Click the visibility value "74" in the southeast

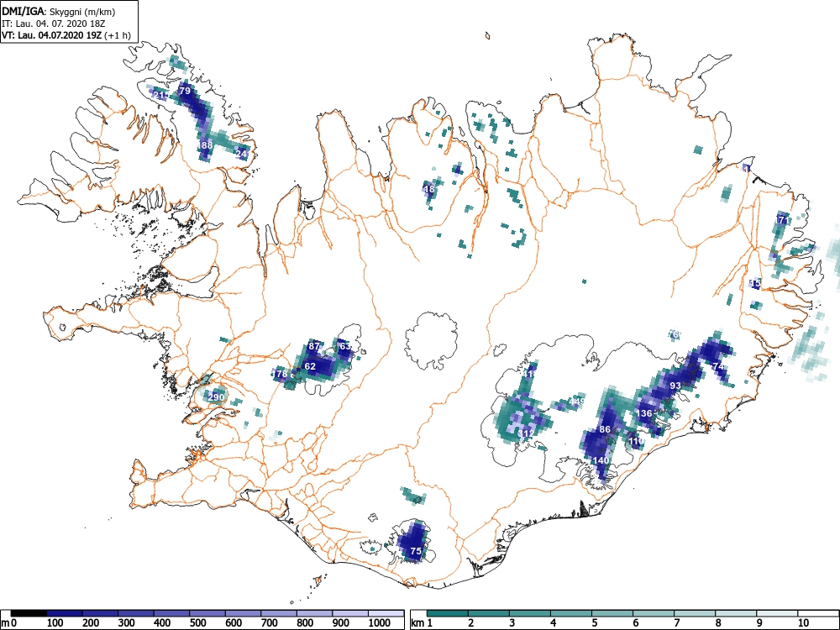(718, 366)
